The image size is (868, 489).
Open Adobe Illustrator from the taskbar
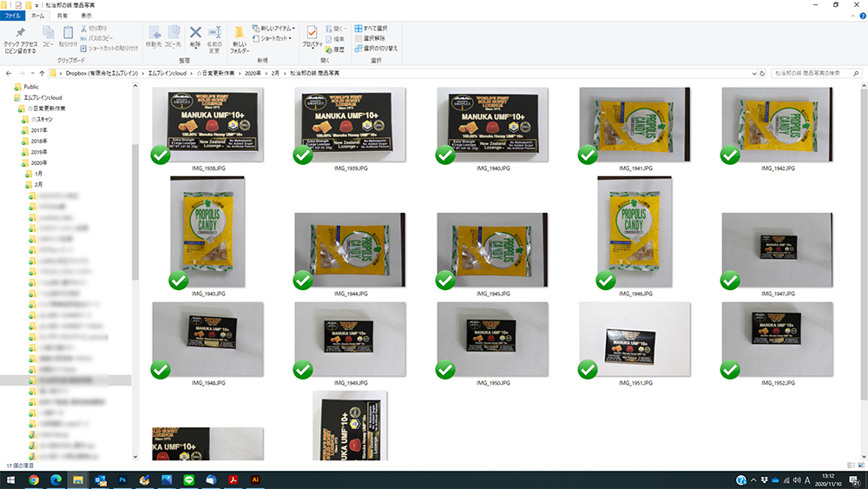(x=255, y=480)
